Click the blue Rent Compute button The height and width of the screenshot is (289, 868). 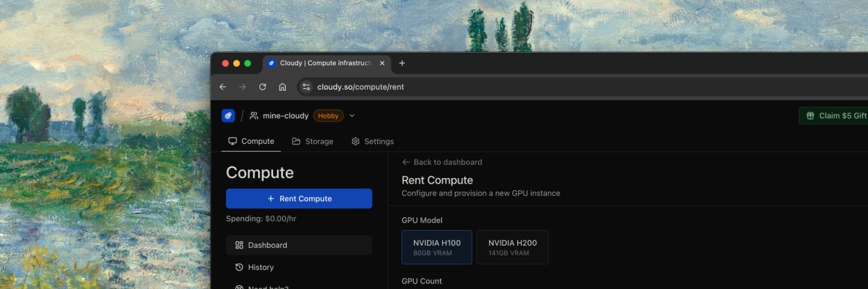299,198
